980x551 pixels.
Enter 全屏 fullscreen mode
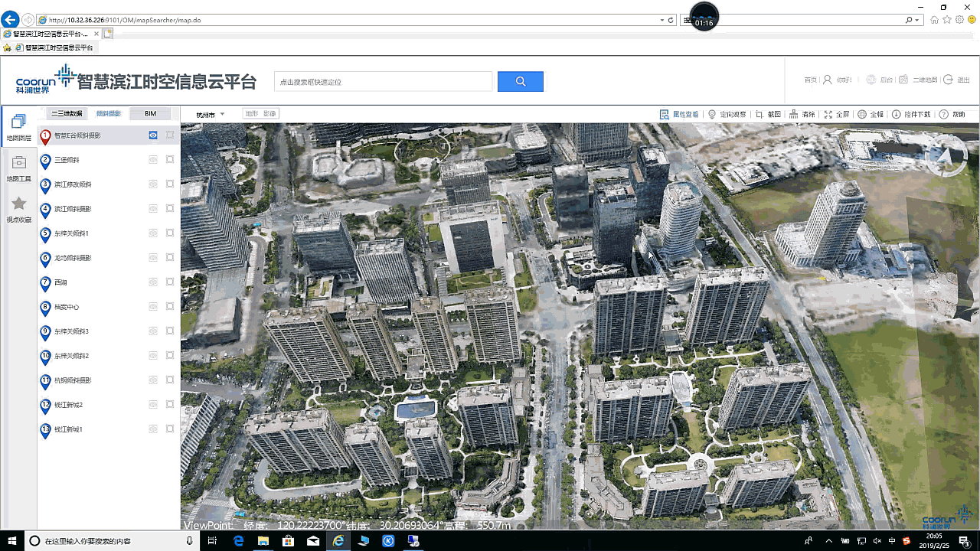pyautogui.click(x=836, y=114)
